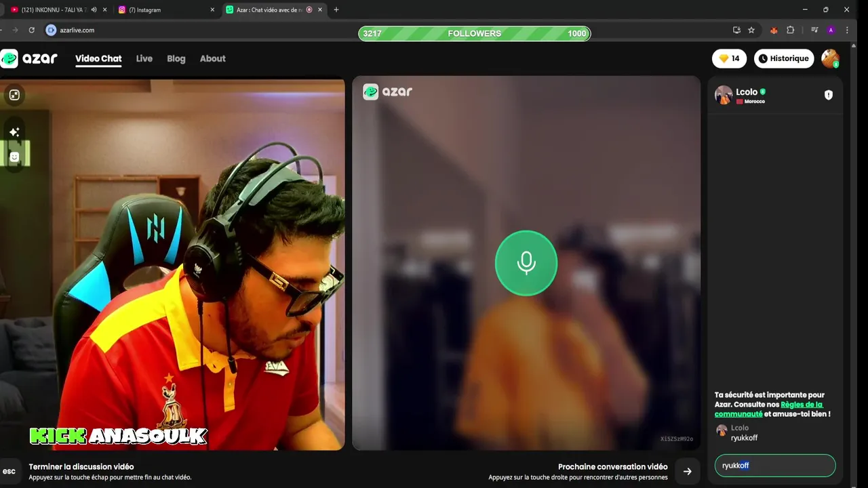Click the install app icon in address bar
Viewport: 868px width, 488px height.
tap(736, 30)
